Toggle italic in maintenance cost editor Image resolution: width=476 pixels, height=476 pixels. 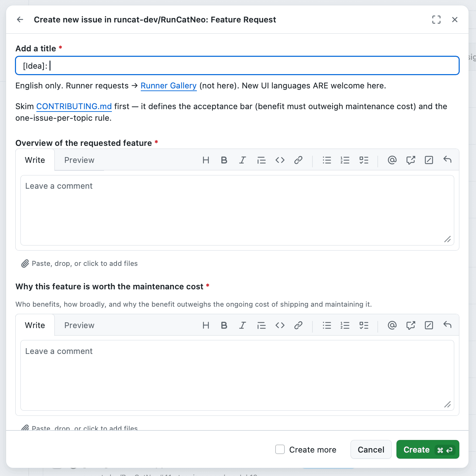pos(242,325)
